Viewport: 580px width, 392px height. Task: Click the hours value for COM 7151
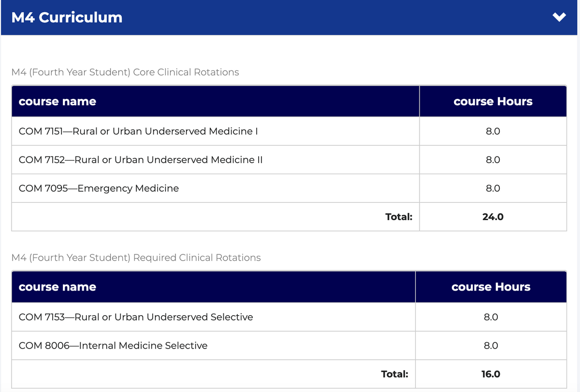[493, 131]
